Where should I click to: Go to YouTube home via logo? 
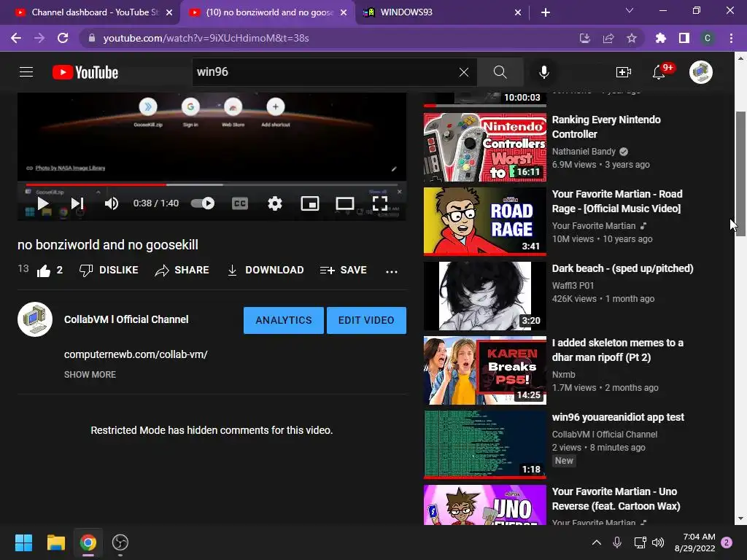[85, 72]
